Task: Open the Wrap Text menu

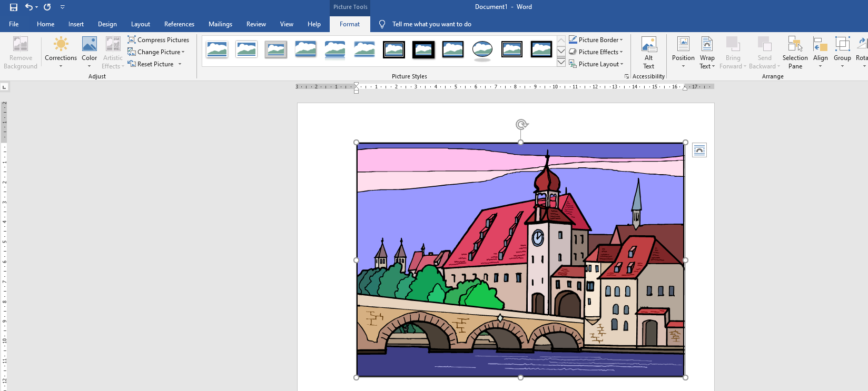Action: point(707,53)
